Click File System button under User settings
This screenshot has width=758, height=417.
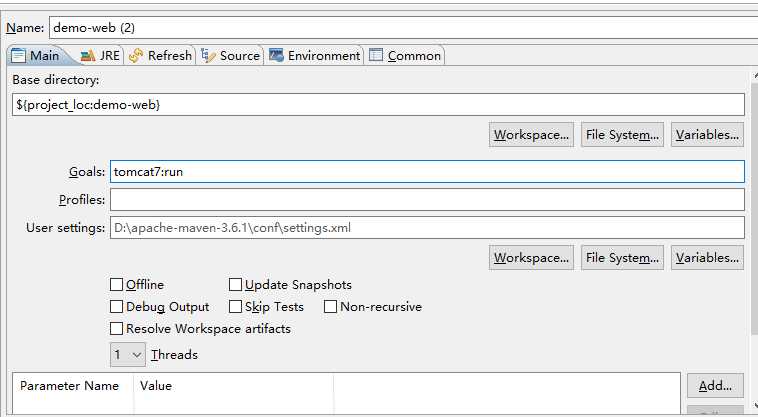[621, 258]
